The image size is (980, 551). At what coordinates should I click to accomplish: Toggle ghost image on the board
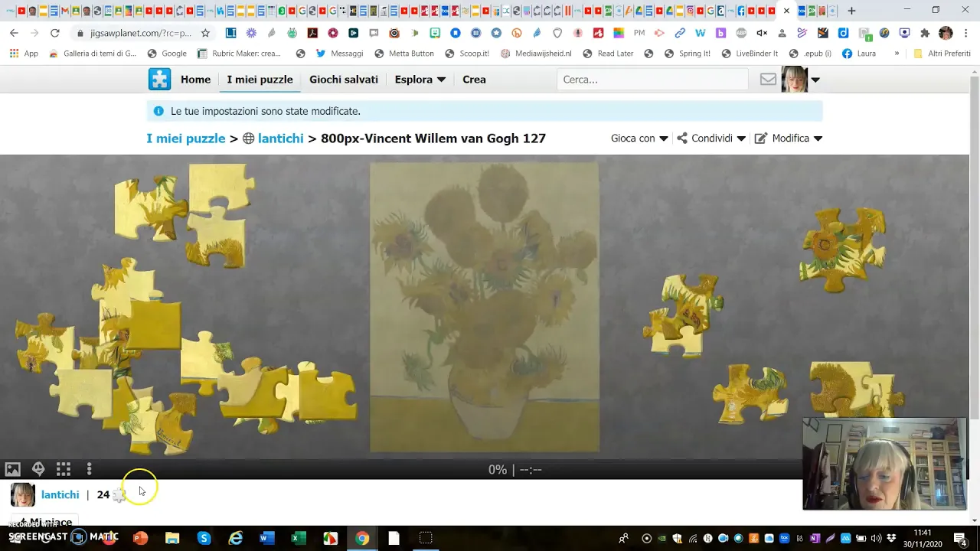tap(38, 469)
